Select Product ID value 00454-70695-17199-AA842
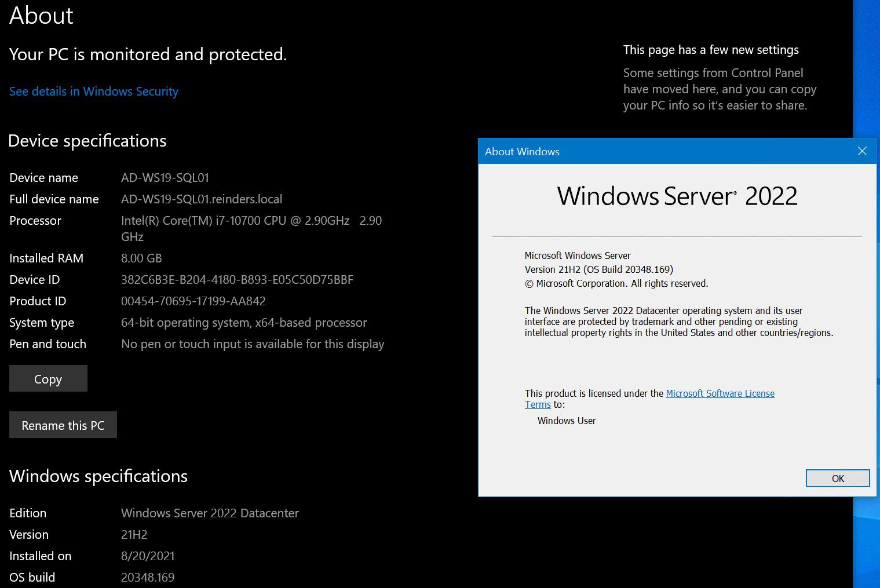Viewport: 880px width, 588px height. [193, 301]
